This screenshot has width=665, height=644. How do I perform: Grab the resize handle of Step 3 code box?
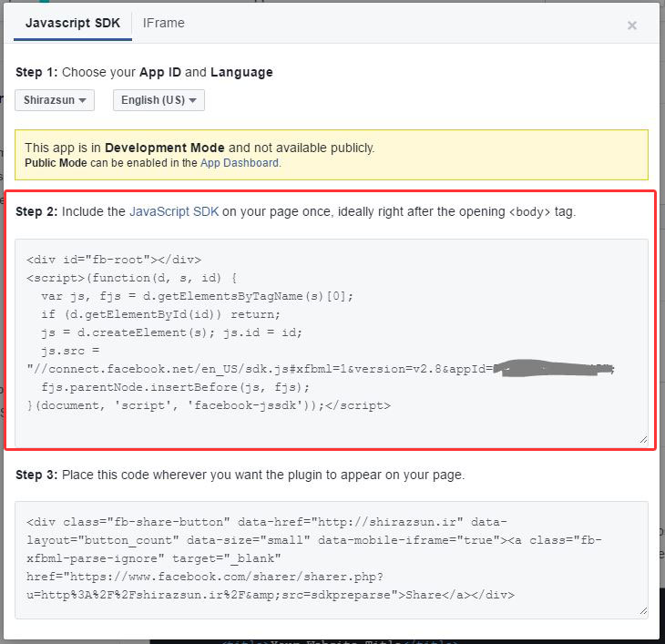pyautogui.click(x=643, y=611)
